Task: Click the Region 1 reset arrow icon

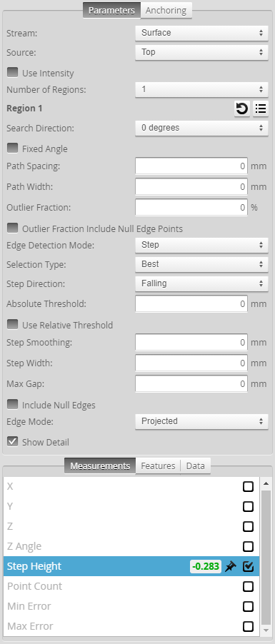Action: (x=241, y=109)
